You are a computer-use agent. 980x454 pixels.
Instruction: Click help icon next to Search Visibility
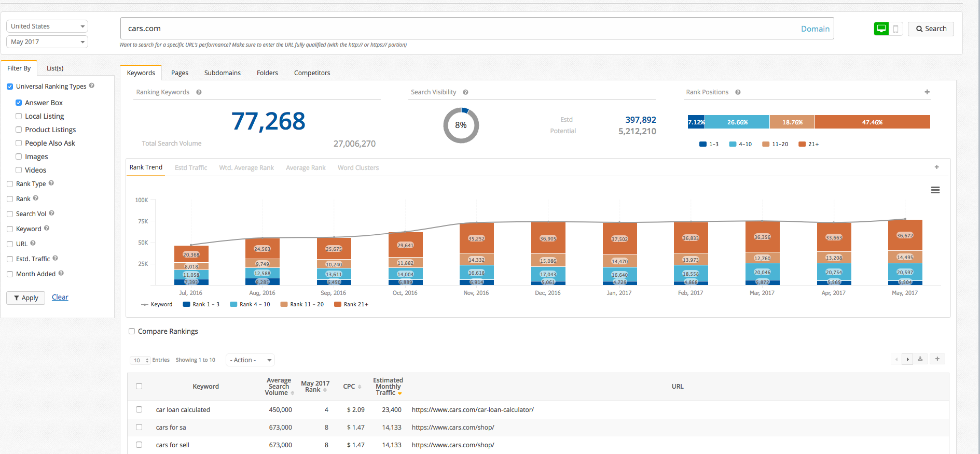tap(465, 92)
